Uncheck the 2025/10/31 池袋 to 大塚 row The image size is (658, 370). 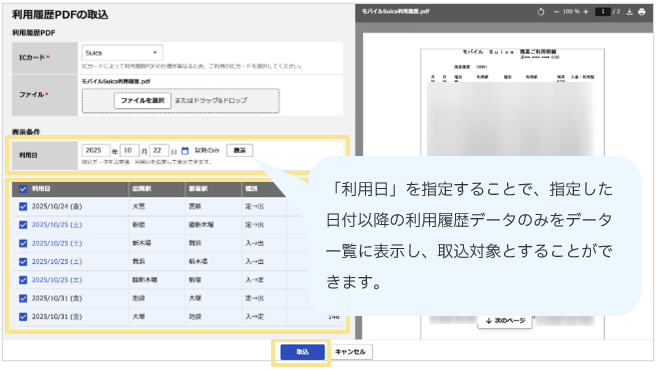click(23, 298)
